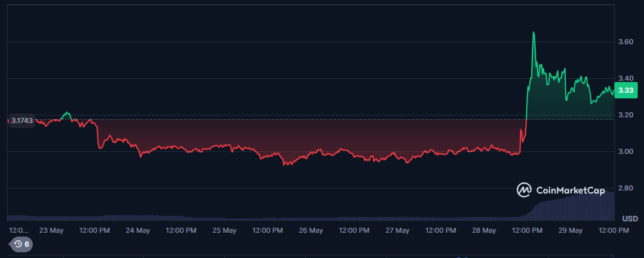Click the 23 May date label
The width and height of the screenshot is (644, 258).
click(51, 231)
